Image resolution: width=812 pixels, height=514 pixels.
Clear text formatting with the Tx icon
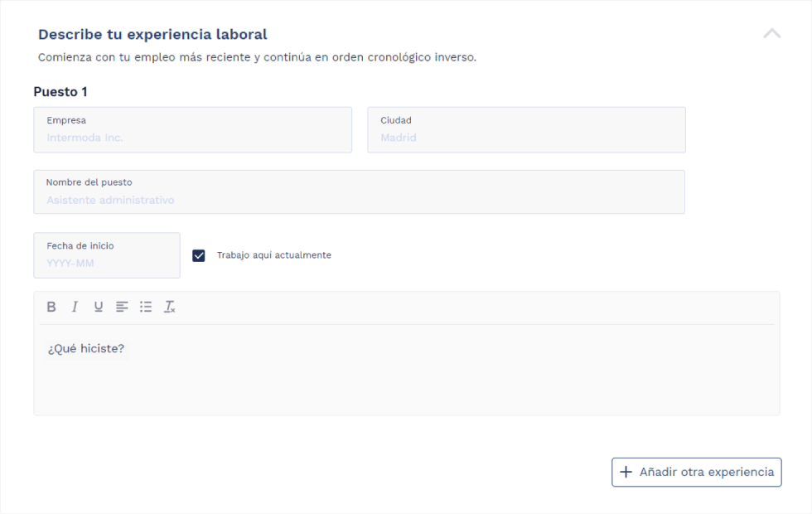170,307
